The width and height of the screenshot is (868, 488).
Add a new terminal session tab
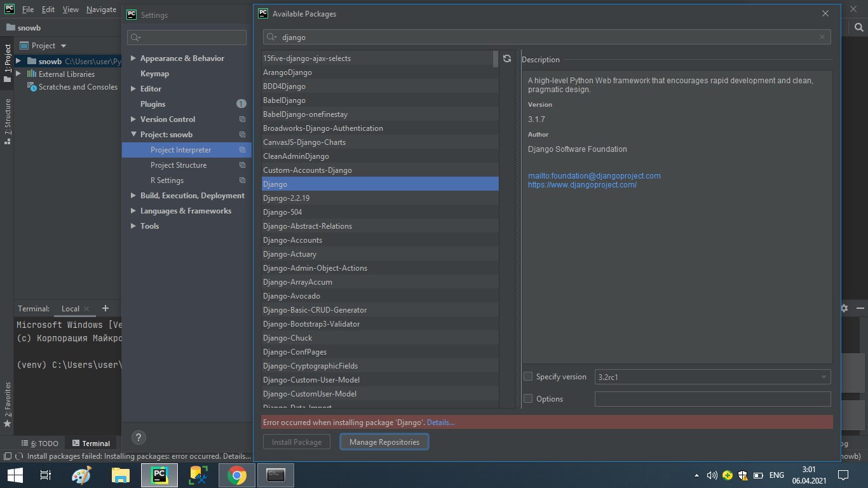click(105, 308)
